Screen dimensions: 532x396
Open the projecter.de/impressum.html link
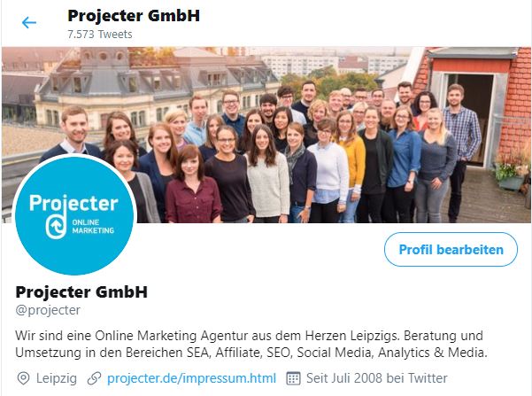[x=192, y=378]
